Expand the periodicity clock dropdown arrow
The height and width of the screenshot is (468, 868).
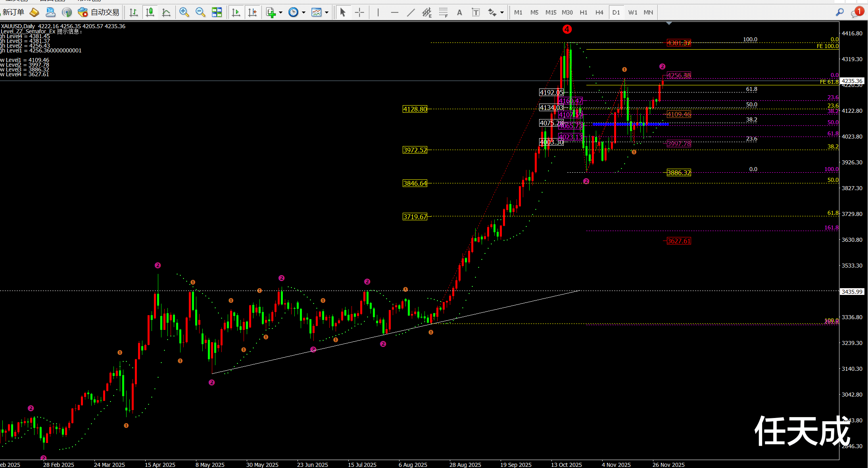coord(304,12)
